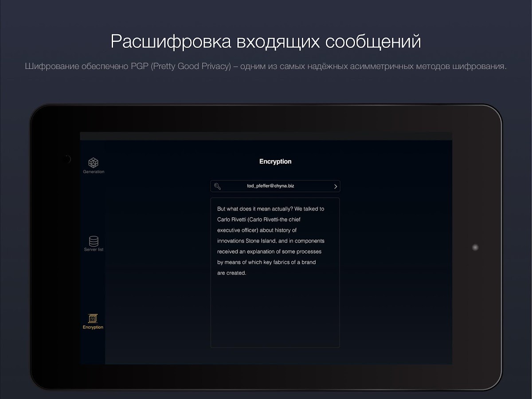Click the Generation label in the sidebar
Screen dimensions: 532x399
tap(94, 172)
